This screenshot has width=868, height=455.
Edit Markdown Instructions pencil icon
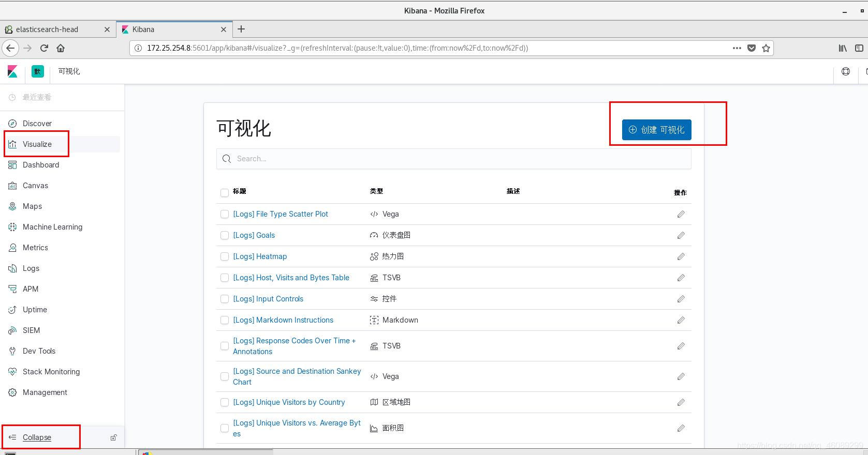pos(681,320)
